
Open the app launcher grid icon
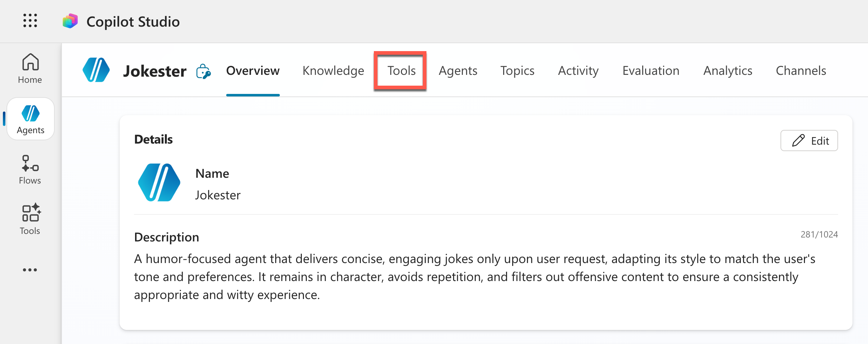pyautogui.click(x=30, y=21)
